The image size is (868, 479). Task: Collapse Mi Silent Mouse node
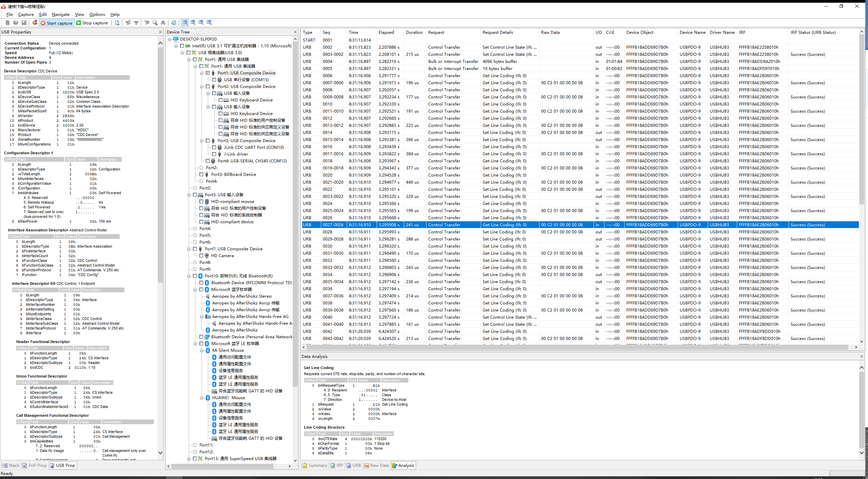tap(202, 350)
